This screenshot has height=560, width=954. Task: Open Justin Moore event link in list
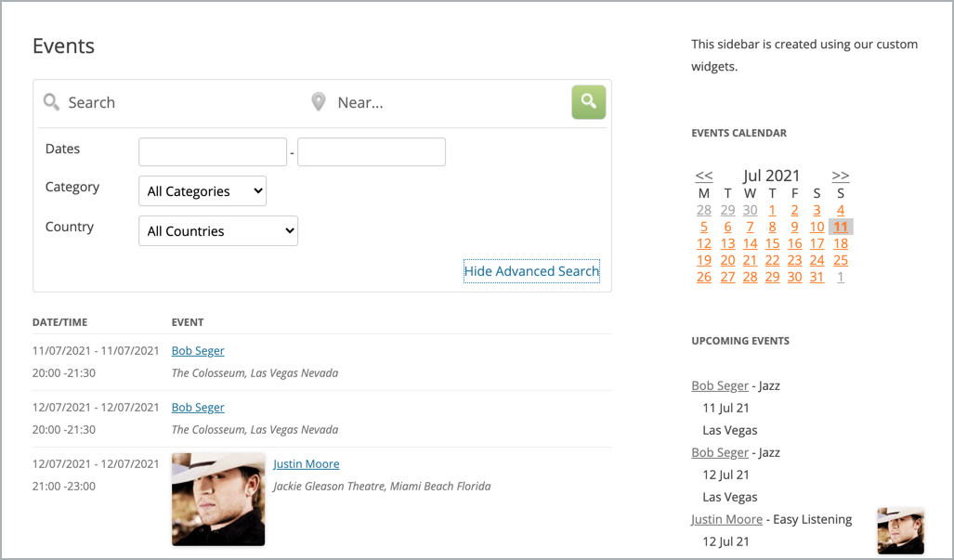pos(307,464)
